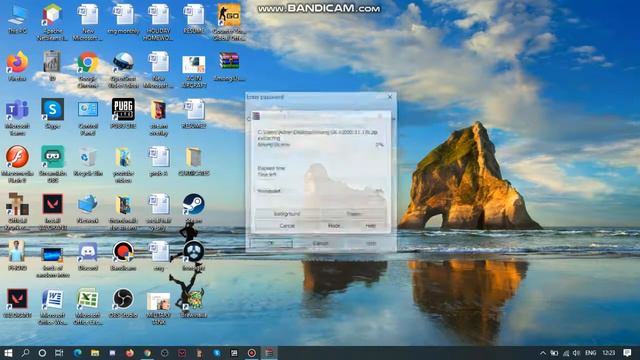The width and height of the screenshot is (640, 360).
Task: Click Help in the extraction dialog
Action: point(370,226)
